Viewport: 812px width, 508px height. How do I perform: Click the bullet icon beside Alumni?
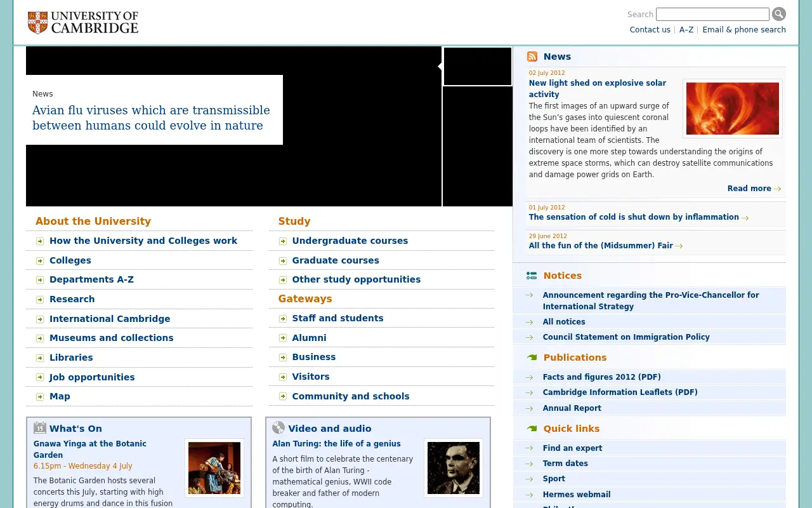pos(283,338)
